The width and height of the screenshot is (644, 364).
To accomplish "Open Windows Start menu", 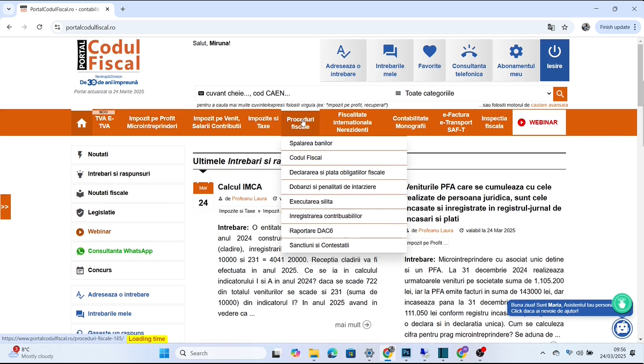I will tap(164, 353).
